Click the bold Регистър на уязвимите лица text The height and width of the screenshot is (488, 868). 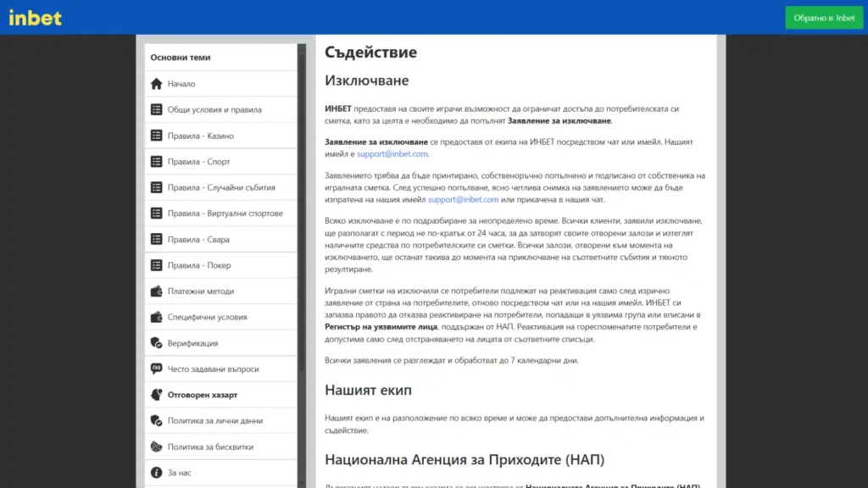[381, 327]
